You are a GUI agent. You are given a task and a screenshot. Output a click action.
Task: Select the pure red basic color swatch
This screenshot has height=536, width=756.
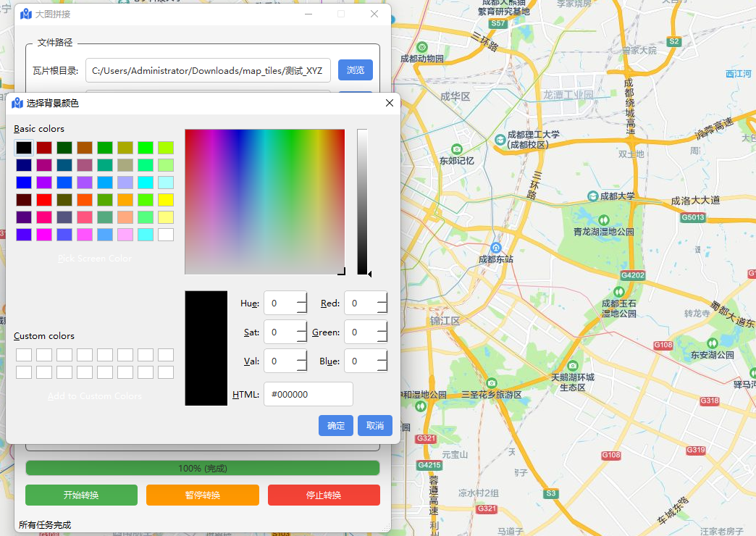click(44, 200)
